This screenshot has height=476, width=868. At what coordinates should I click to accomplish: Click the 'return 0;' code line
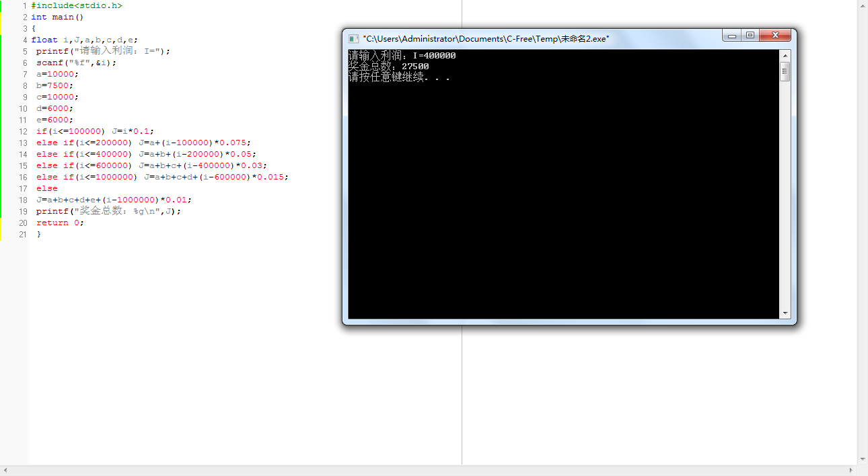point(61,223)
